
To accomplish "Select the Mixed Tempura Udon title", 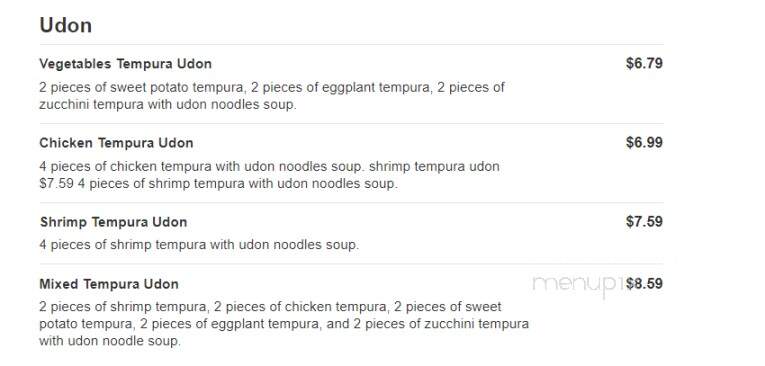I will point(109,284).
